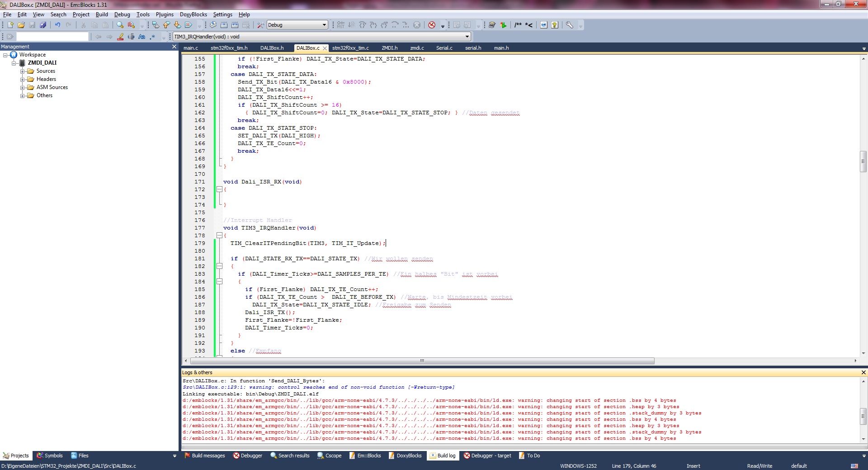Open the Plugins menu
This screenshot has height=470, width=868.
click(x=165, y=14)
